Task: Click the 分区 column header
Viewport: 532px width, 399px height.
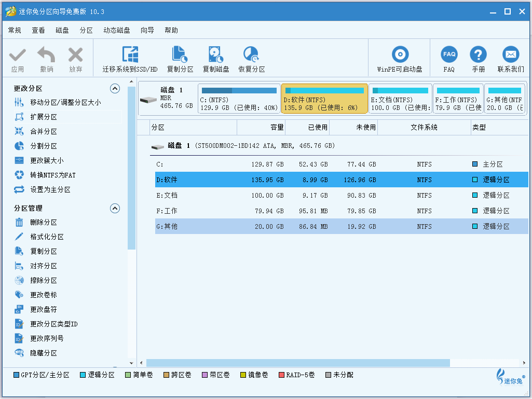Action: (194, 128)
